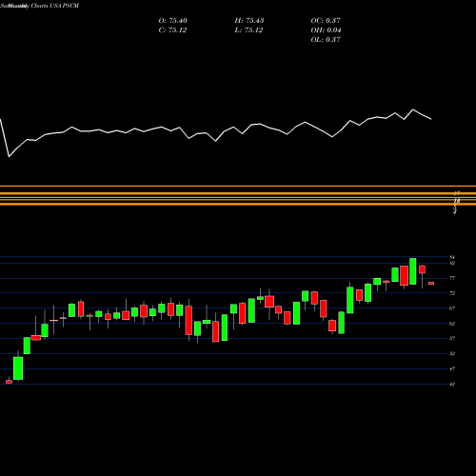Click the price axis label '52'
476x476 pixels.
452,353
